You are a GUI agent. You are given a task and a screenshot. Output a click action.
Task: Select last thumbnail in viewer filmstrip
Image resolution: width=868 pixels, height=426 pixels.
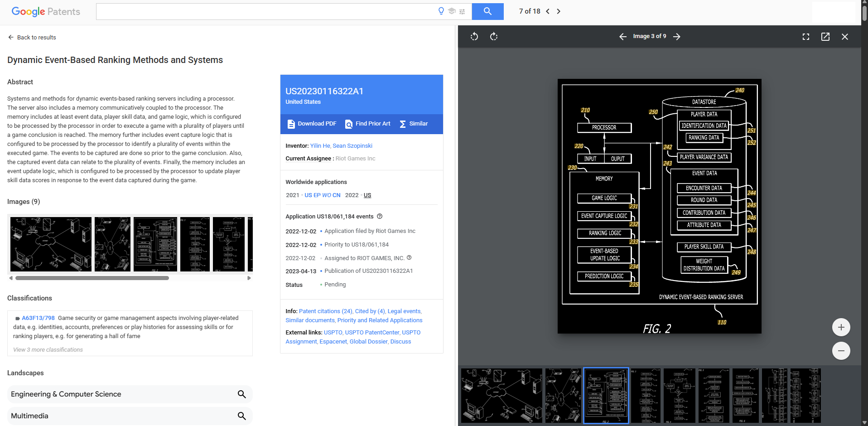click(x=806, y=396)
